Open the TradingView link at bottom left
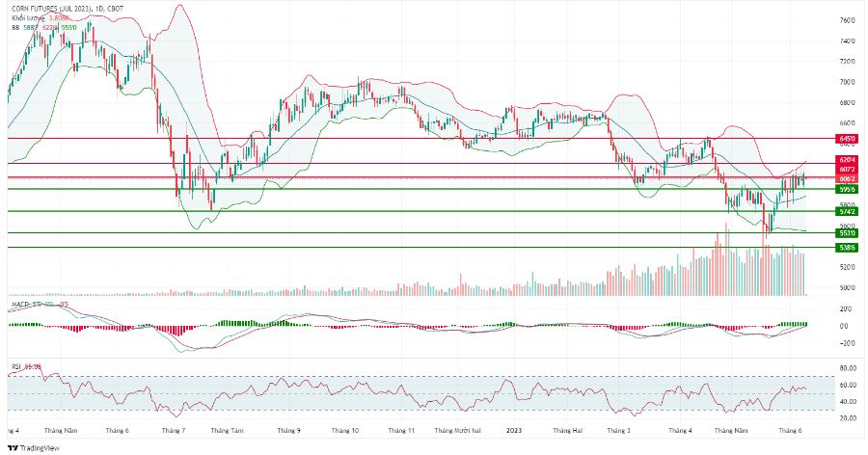The height and width of the screenshot is (455, 868). [x=33, y=448]
